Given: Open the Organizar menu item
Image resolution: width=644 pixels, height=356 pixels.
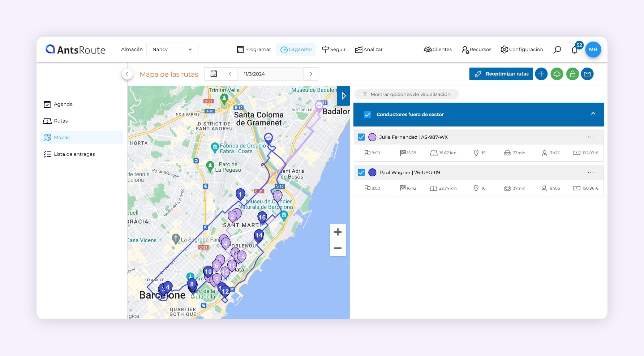Looking at the screenshot, I should tap(296, 49).
